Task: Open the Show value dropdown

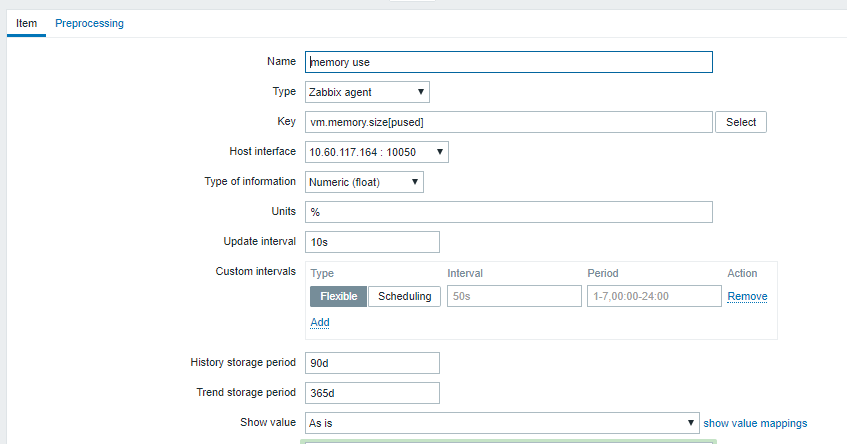Action: pyautogui.click(x=502, y=423)
